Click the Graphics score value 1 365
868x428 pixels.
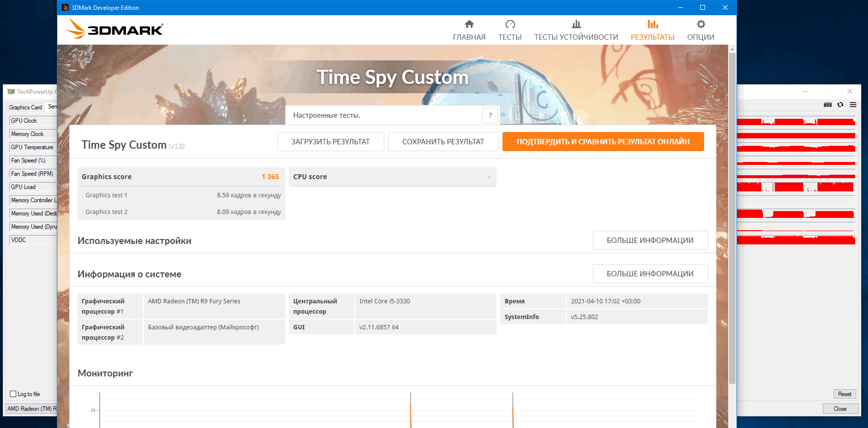point(270,177)
